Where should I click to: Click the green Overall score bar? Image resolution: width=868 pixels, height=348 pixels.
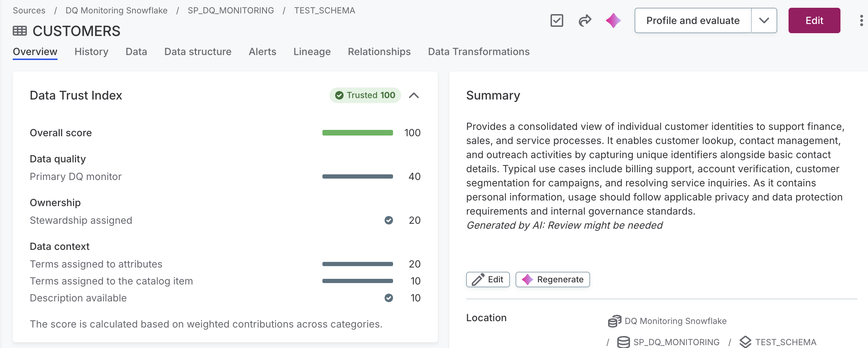(x=357, y=133)
